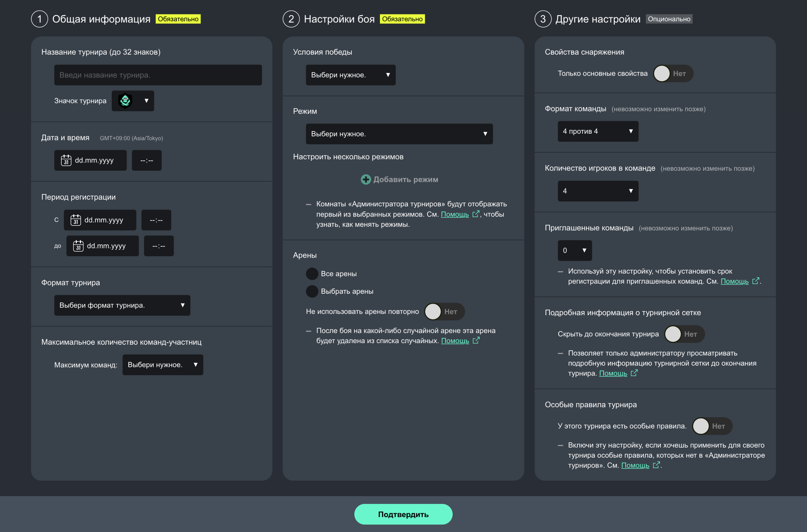Open the players per team dropdown
The height and width of the screenshot is (532, 807).
pyautogui.click(x=598, y=191)
